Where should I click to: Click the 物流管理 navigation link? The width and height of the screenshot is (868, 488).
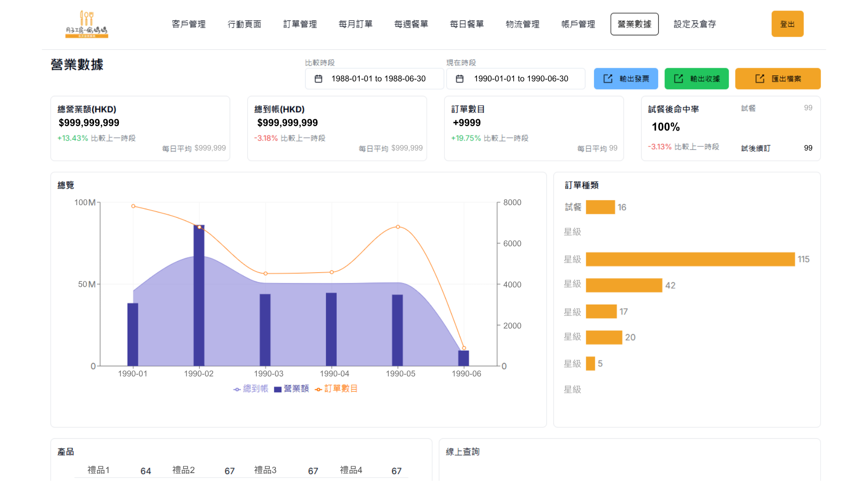click(x=523, y=24)
